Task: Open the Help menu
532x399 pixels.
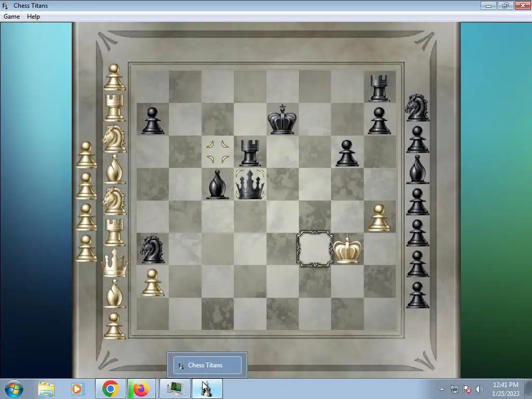Action: (33, 16)
